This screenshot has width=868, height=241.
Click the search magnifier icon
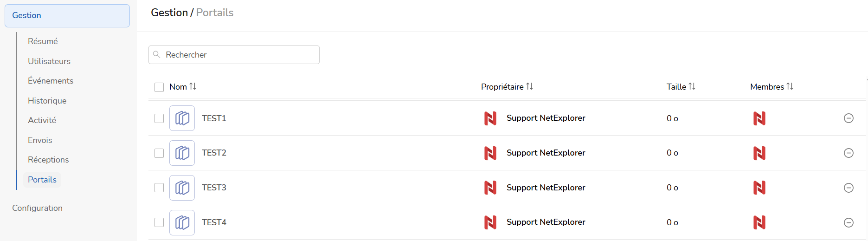(157, 55)
